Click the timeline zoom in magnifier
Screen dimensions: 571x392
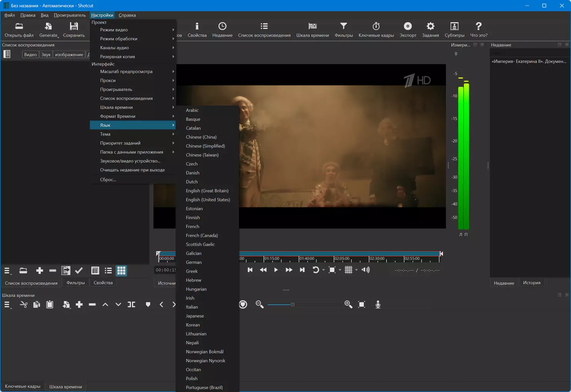click(x=348, y=305)
